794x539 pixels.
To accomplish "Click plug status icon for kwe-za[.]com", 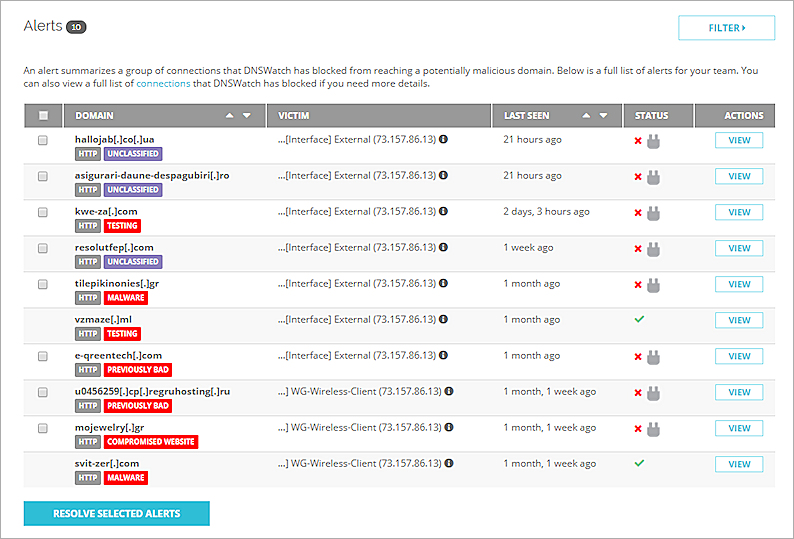I will pyautogui.click(x=653, y=212).
